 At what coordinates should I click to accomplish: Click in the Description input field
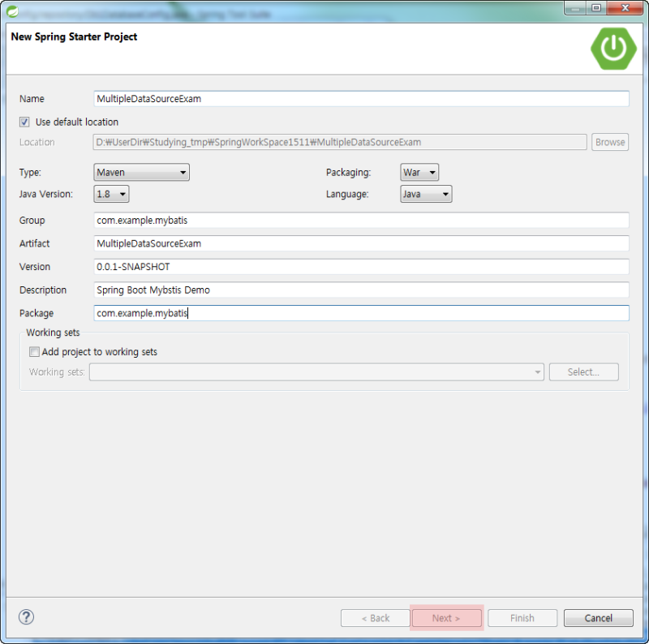pos(361,290)
